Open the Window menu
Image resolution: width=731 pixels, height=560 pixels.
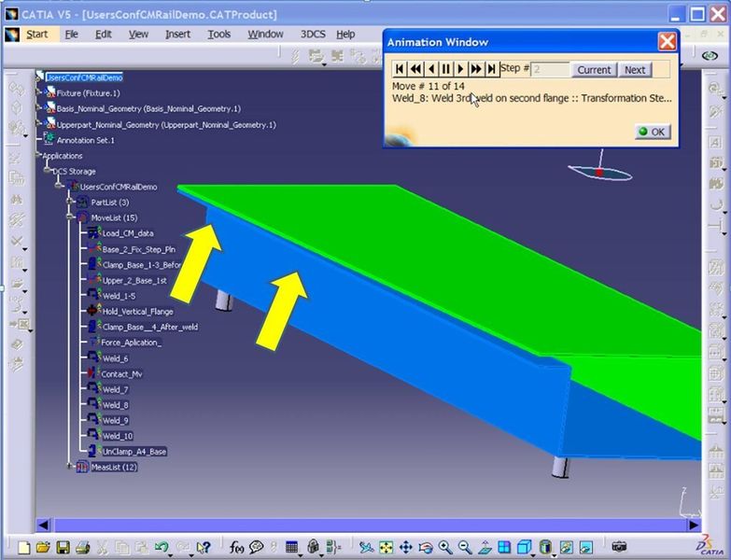265,34
